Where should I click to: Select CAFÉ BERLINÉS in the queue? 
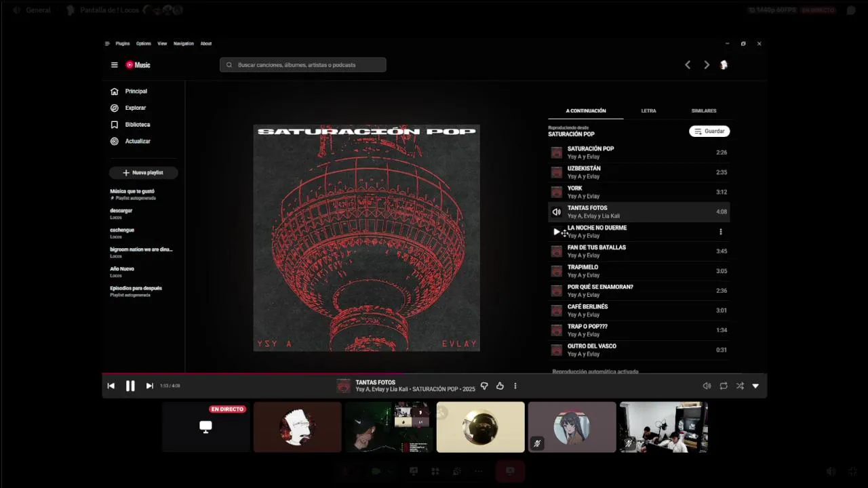point(639,310)
